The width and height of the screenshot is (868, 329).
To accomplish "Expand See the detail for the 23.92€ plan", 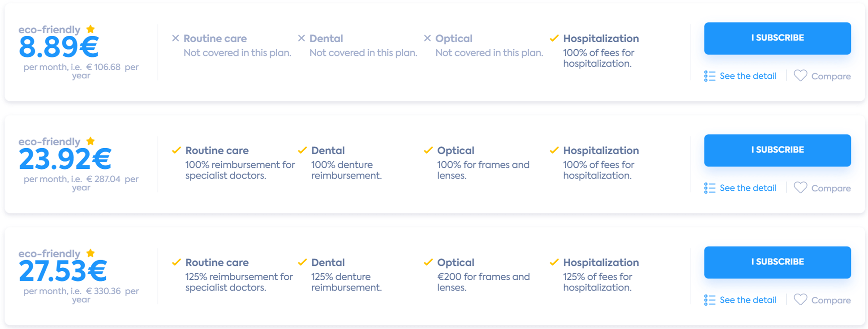I will click(x=748, y=188).
